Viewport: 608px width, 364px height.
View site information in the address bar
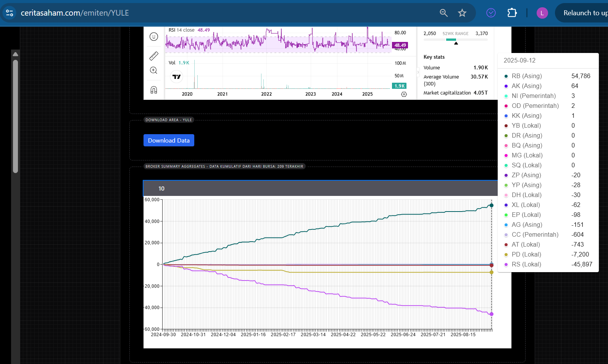pyautogui.click(x=10, y=13)
